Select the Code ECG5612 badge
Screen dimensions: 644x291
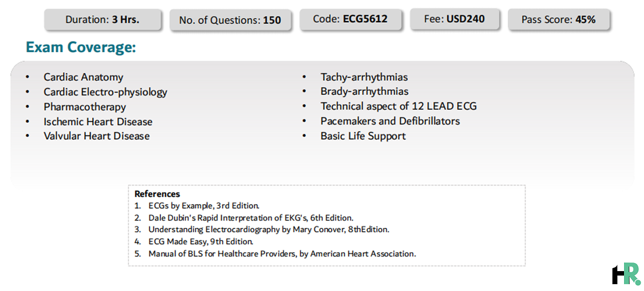[350, 19]
